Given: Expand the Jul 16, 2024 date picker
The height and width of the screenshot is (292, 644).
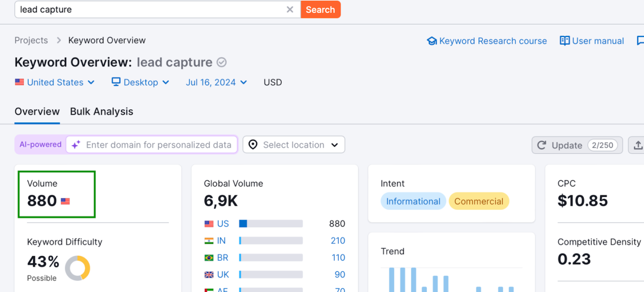Looking at the screenshot, I should [x=216, y=82].
